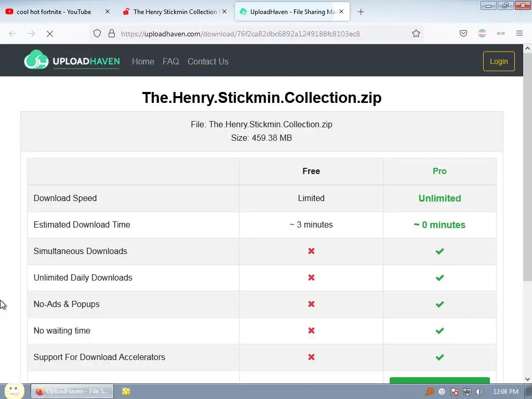Click Unlimited Daily Downloads label
The image size is (532, 399).
tap(83, 277)
